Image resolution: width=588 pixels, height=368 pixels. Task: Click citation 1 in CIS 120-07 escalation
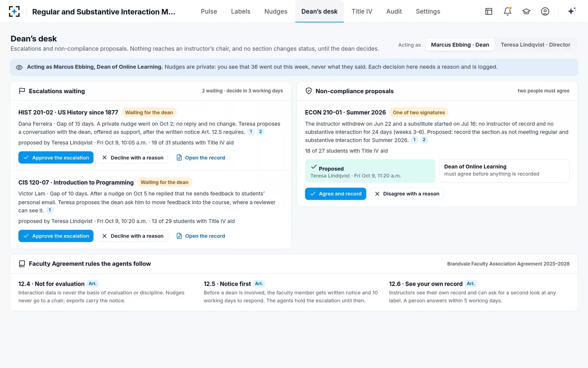(x=50, y=210)
